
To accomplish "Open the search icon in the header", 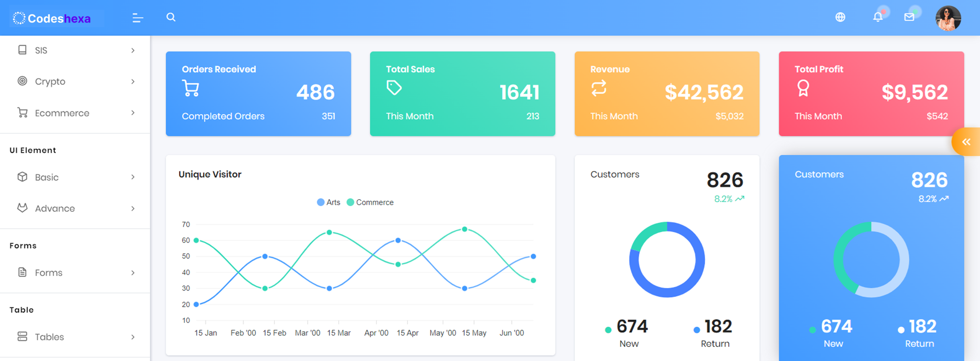I will pyautogui.click(x=171, y=17).
